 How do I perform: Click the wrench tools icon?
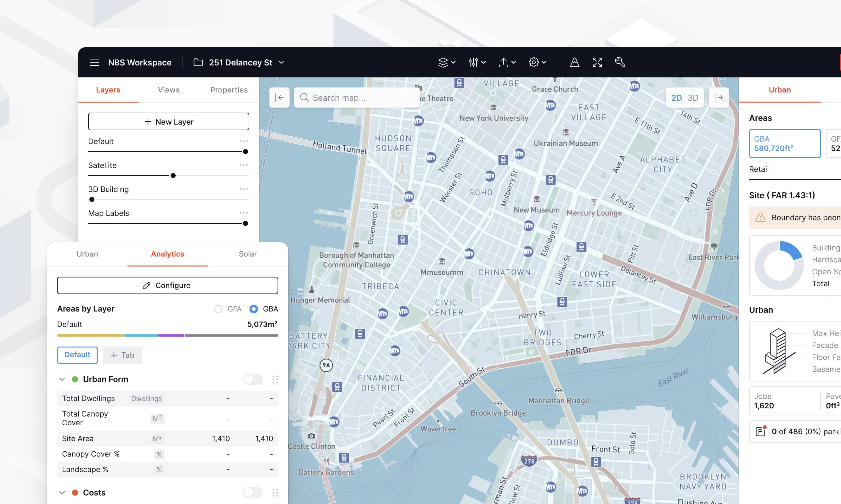point(620,63)
